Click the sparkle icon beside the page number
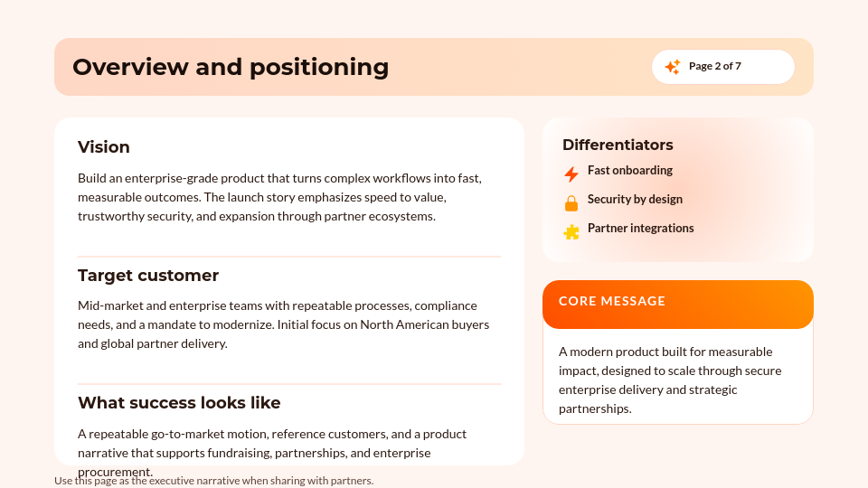This screenshot has height=488, width=868. click(673, 67)
